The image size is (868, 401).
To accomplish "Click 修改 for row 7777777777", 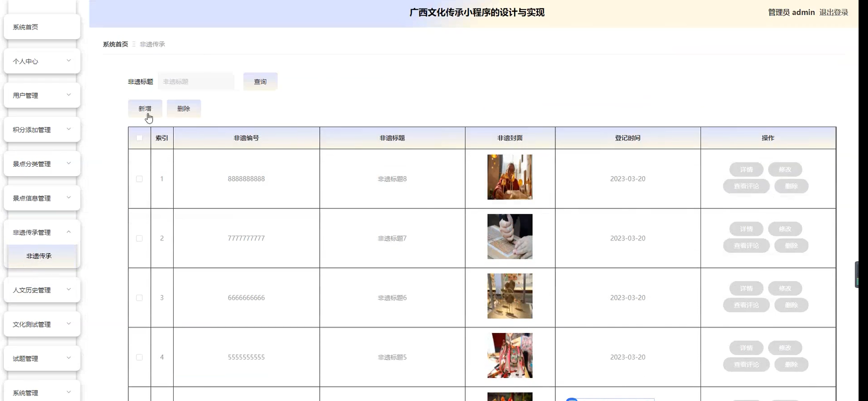I will click(785, 229).
